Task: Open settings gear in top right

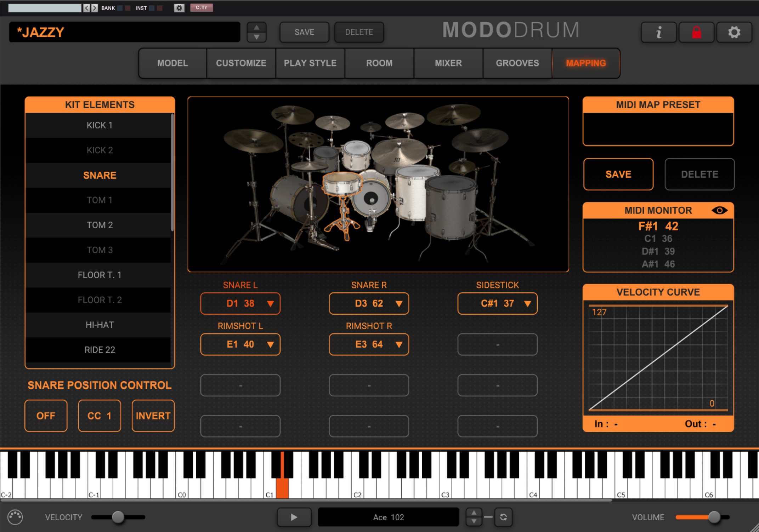Action: 734,33
